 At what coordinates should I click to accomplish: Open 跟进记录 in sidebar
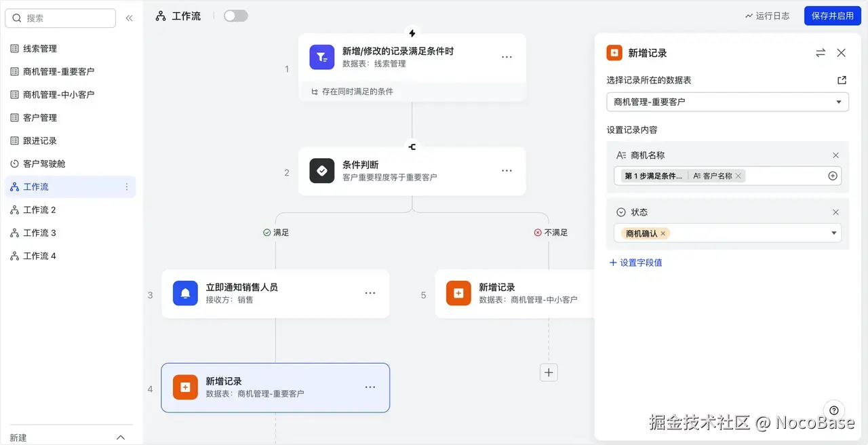pyautogui.click(x=70, y=140)
